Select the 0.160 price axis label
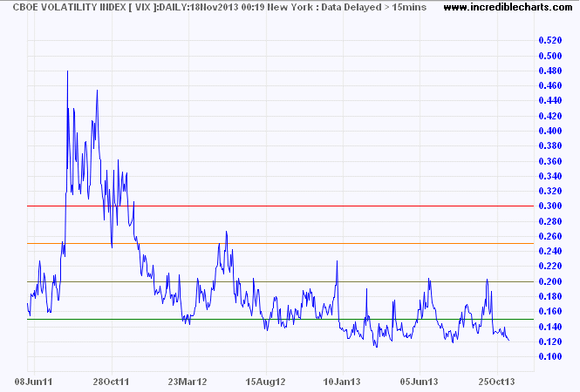The image size is (580, 392). click(x=550, y=311)
